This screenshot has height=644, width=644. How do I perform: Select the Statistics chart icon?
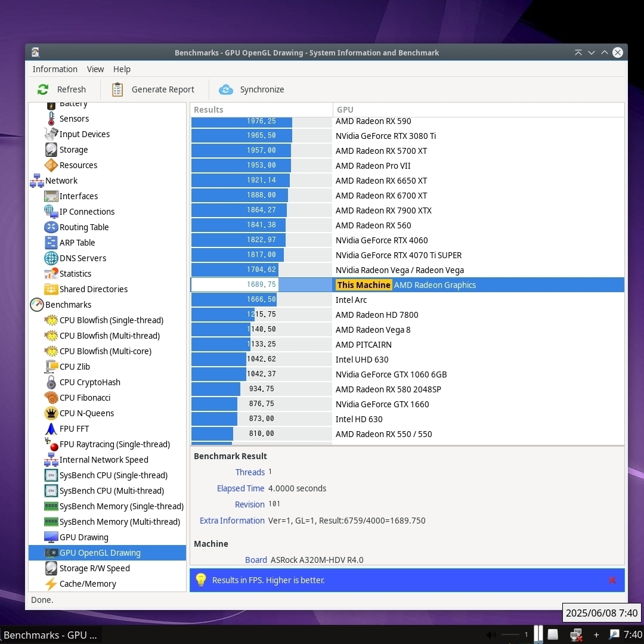51,274
